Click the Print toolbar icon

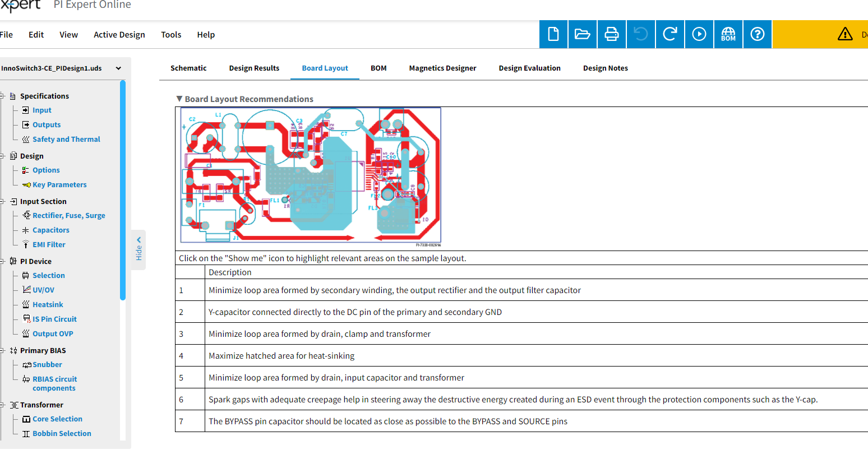coord(612,34)
